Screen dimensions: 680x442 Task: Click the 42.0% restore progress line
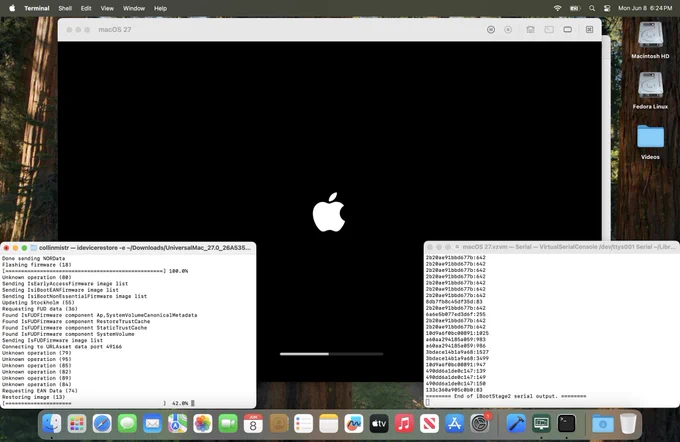tap(98, 403)
